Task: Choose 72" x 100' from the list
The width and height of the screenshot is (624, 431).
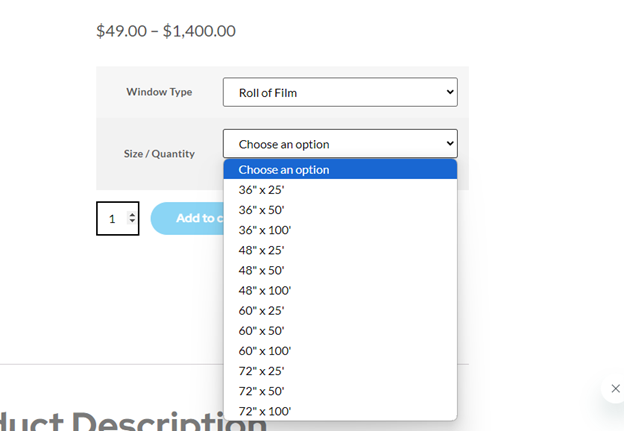Action: pos(340,411)
